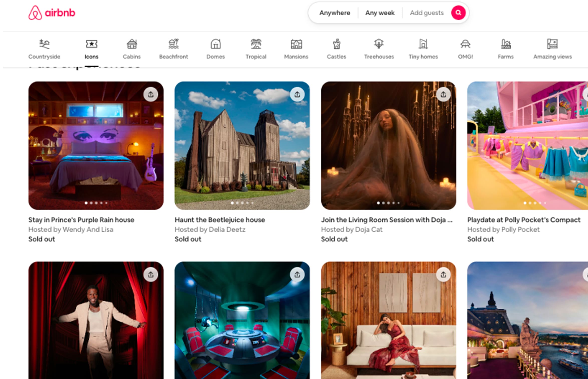588x379 pixels.
Task: Open 'Stay in Prince's Purple Rain house' title
Action: (x=81, y=220)
